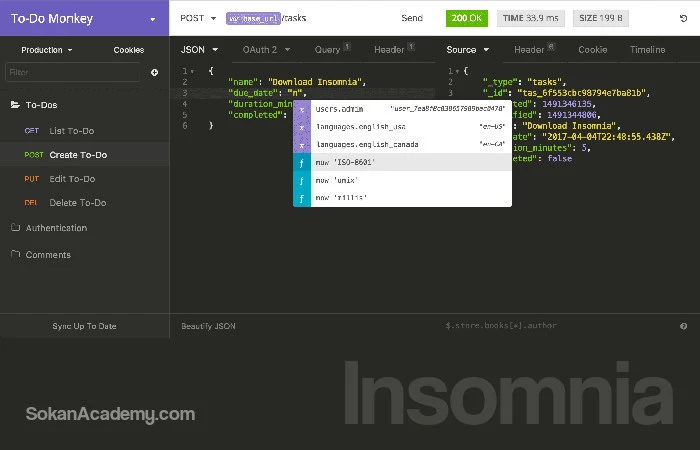The width and height of the screenshot is (700, 450).
Task: Choose users.admin autocomplete suggestion
Action: tap(402, 109)
